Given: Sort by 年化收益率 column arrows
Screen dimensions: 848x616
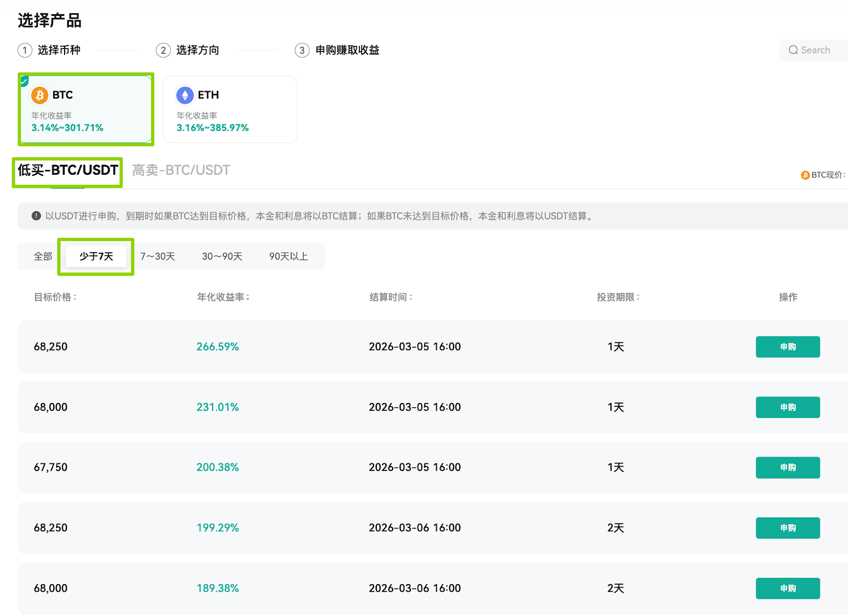Looking at the screenshot, I should coord(248,298).
